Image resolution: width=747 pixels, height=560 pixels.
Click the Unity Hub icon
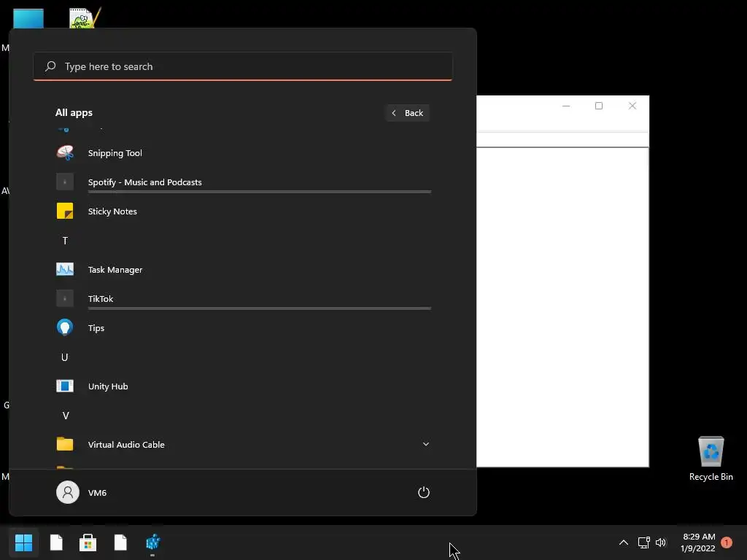click(65, 386)
